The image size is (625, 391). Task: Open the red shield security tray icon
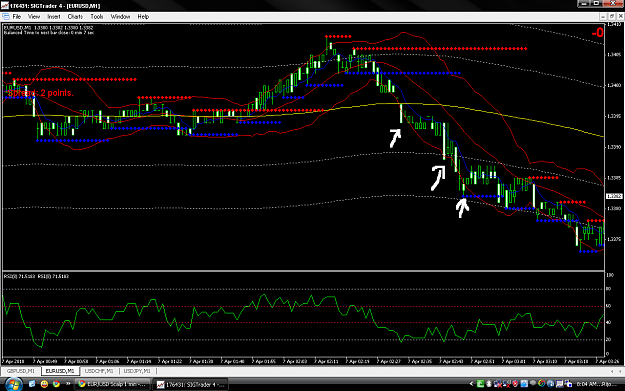click(515, 384)
